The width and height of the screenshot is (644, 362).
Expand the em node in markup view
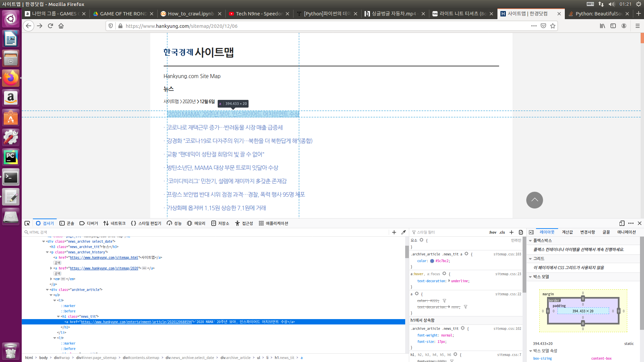51,279
